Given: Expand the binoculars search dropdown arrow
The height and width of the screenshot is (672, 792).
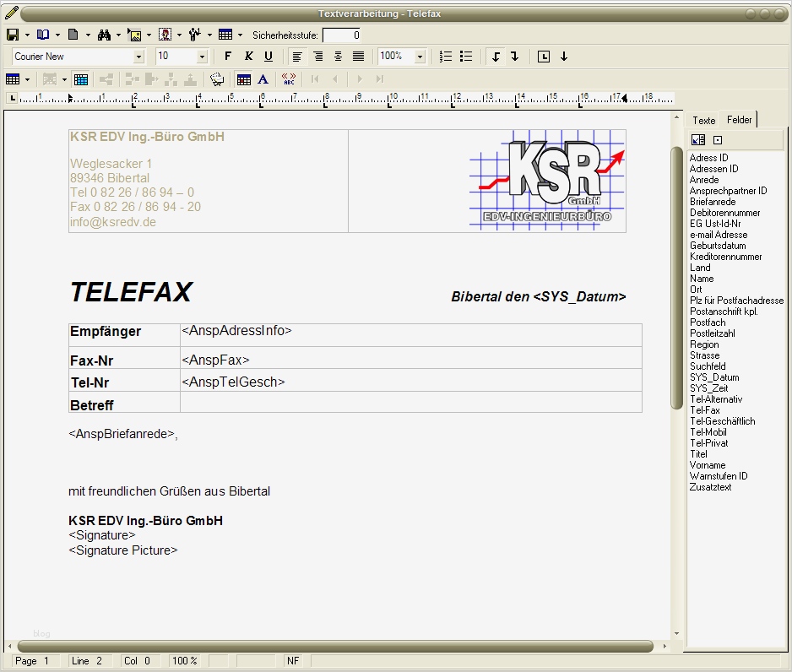Looking at the screenshot, I should coord(119,35).
